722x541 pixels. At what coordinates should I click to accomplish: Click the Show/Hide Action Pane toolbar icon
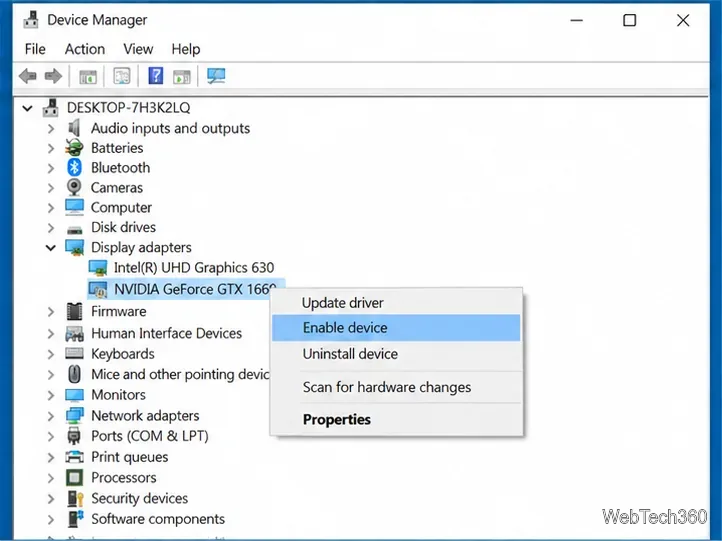[x=182, y=76]
